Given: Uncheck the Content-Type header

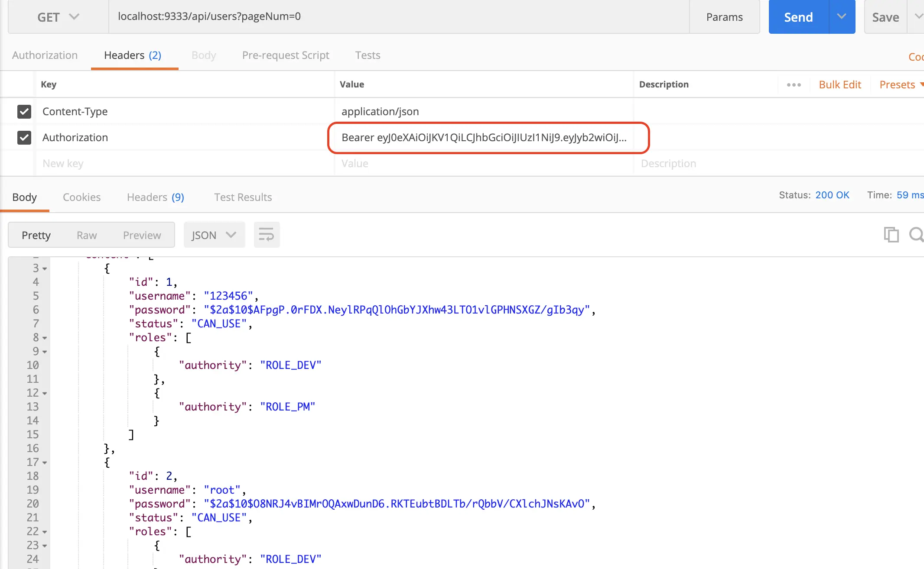Looking at the screenshot, I should coord(24,111).
